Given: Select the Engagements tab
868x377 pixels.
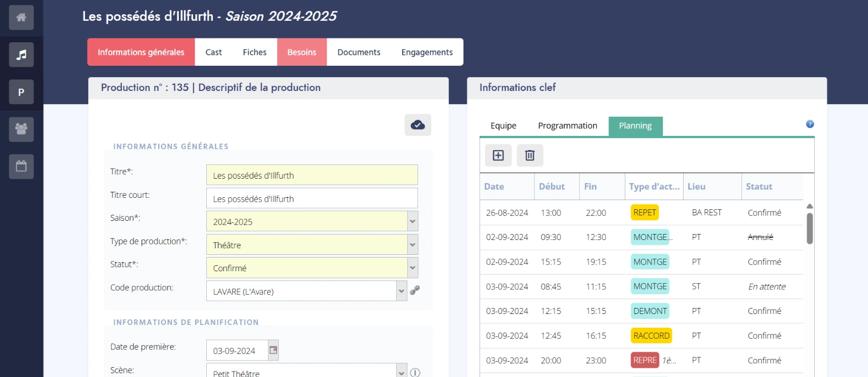Looking at the screenshot, I should tap(427, 52).
